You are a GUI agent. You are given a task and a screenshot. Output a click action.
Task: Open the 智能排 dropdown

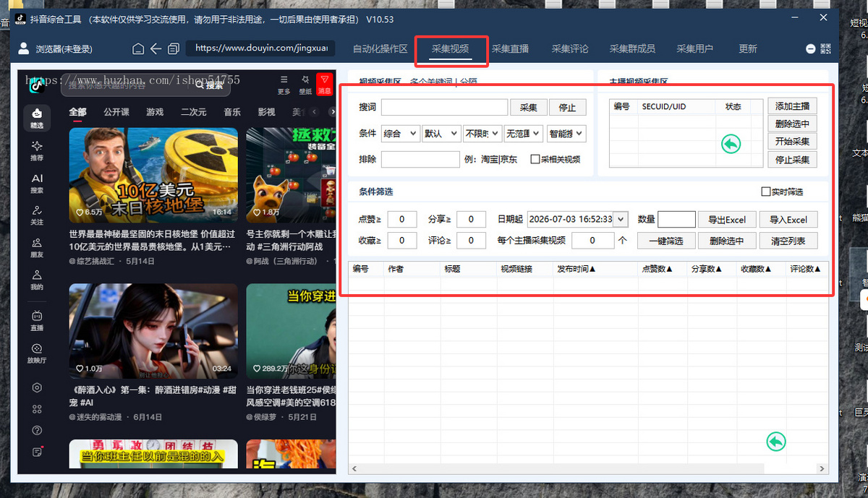coord(566,133)
